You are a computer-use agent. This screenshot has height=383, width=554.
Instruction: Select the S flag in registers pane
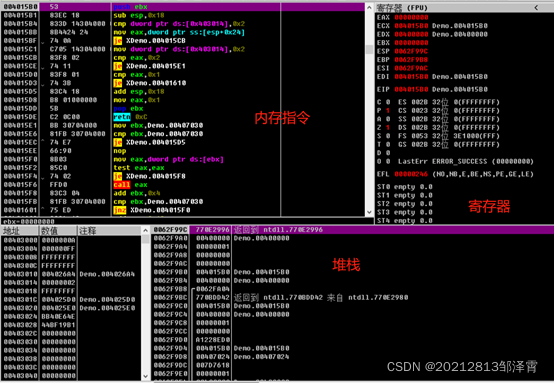click(383, 136)
